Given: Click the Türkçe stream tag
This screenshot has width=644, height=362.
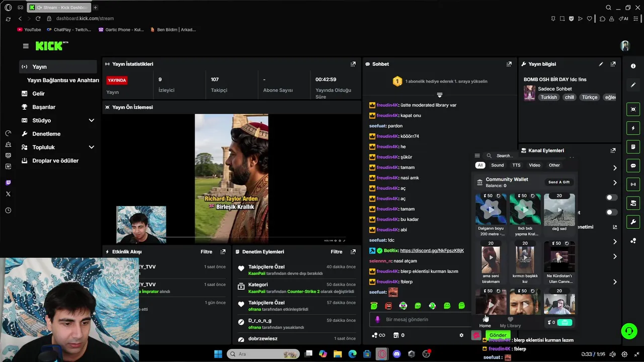Looking at the screenshot, I should [589, 97].
